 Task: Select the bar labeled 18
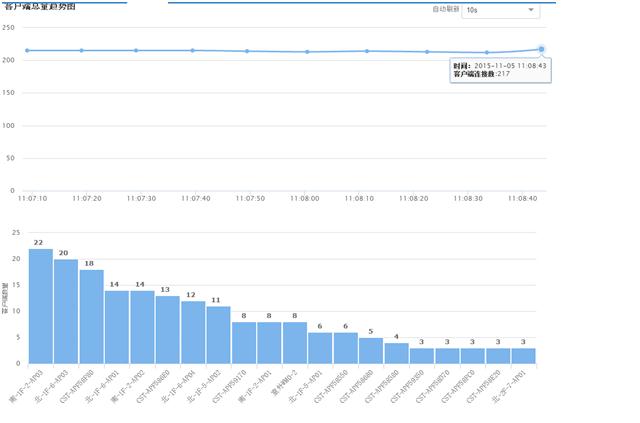pyautogui.click(x=92, y=317)
